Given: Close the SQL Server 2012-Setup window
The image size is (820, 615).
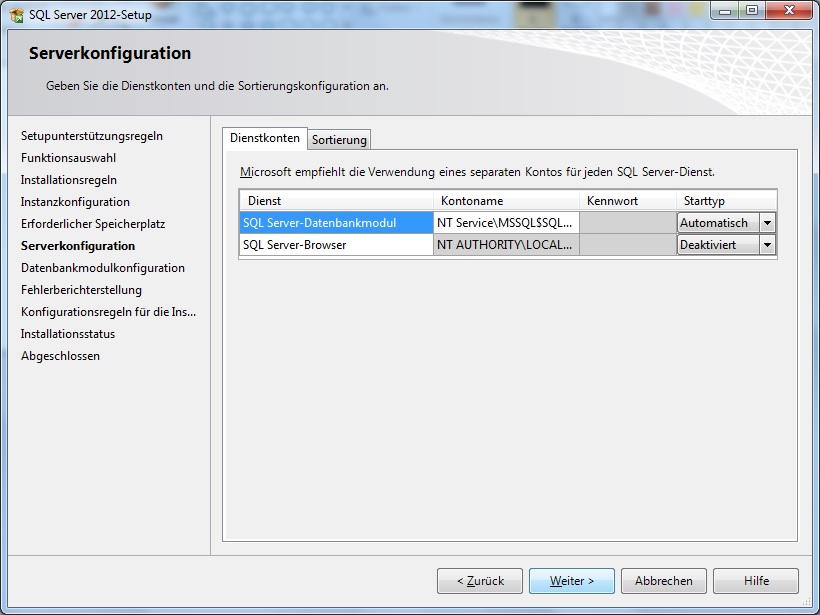Looking at the screenshot, I should (x=789, y=10).
